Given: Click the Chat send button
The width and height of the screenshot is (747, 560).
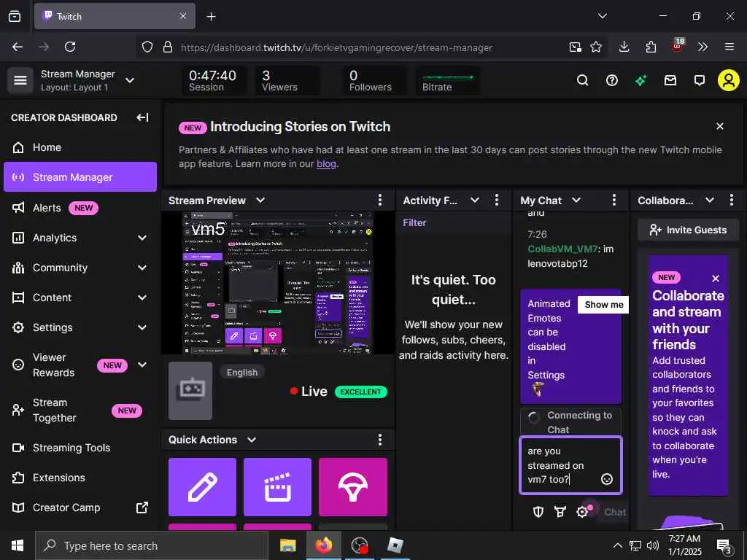Looking at the screenshot, I should coord(614,512).
